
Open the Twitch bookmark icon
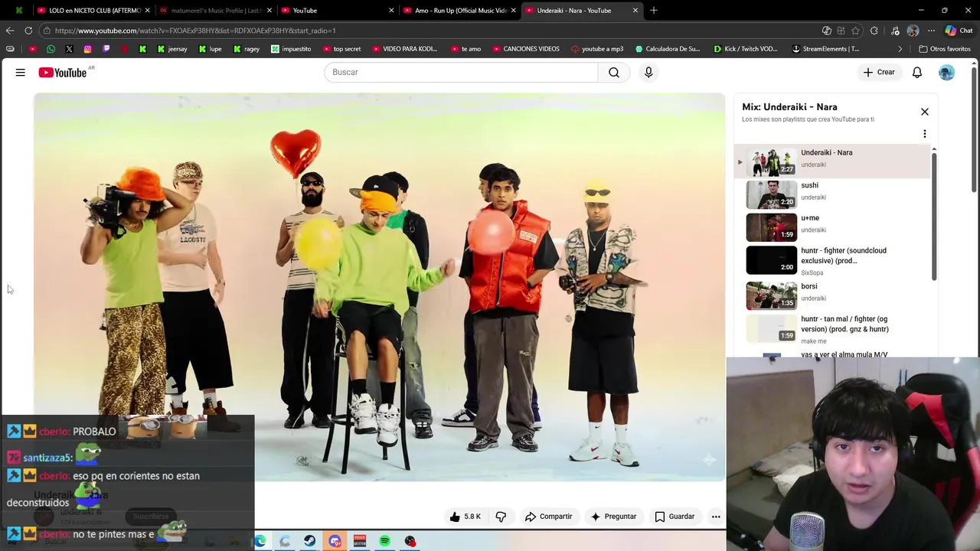106,49
